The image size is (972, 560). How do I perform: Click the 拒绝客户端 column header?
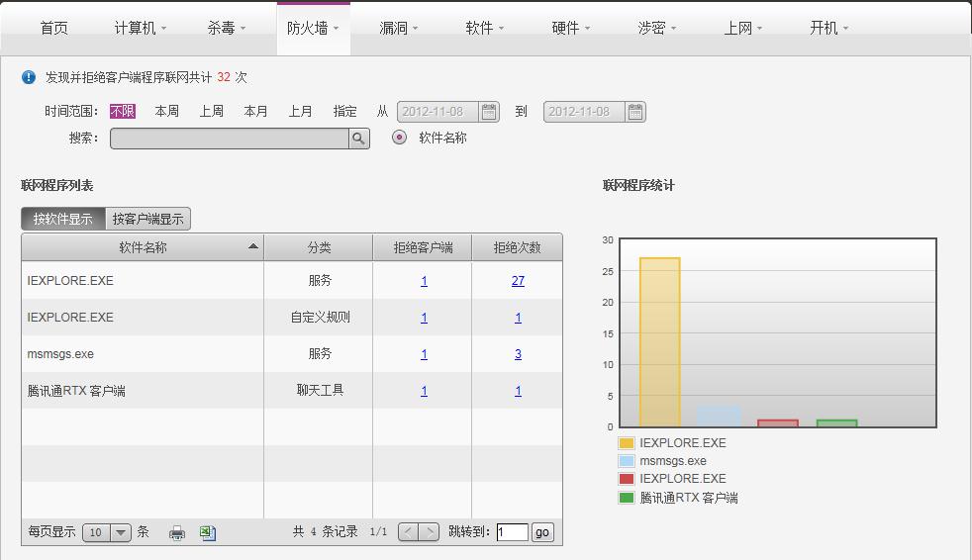(423, 247)
